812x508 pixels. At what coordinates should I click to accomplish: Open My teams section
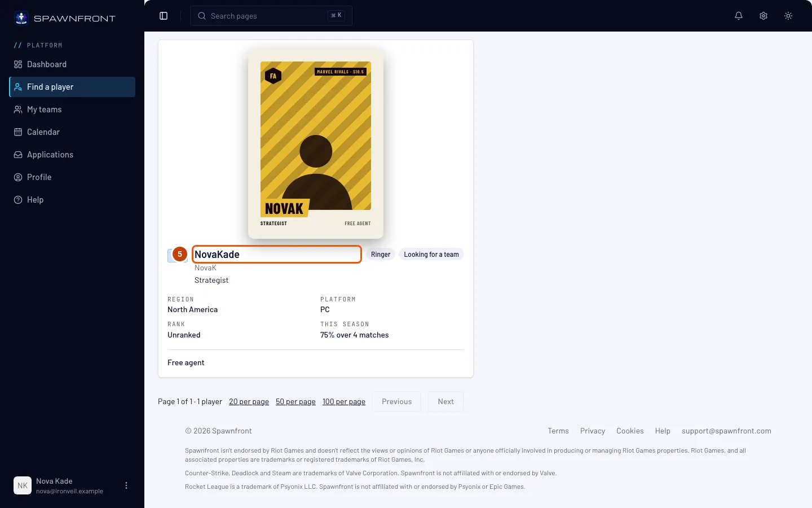(x=72, y=110)
